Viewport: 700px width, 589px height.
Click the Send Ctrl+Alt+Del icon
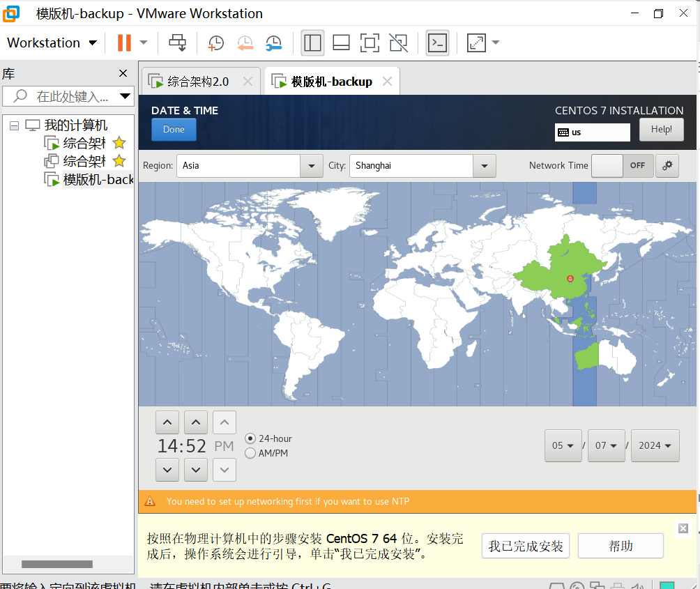pyautogui.click(x=177, y=43)
